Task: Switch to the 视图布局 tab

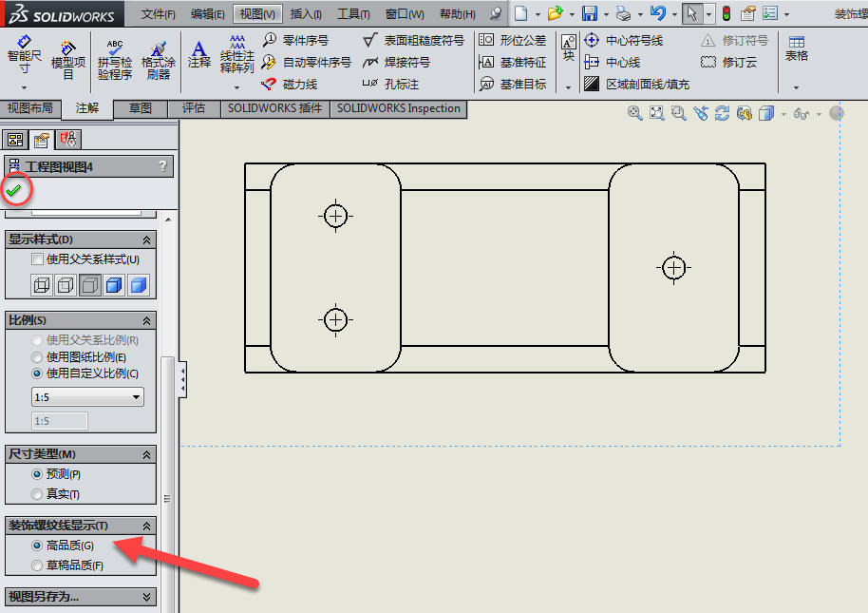Action: [30, 108]
